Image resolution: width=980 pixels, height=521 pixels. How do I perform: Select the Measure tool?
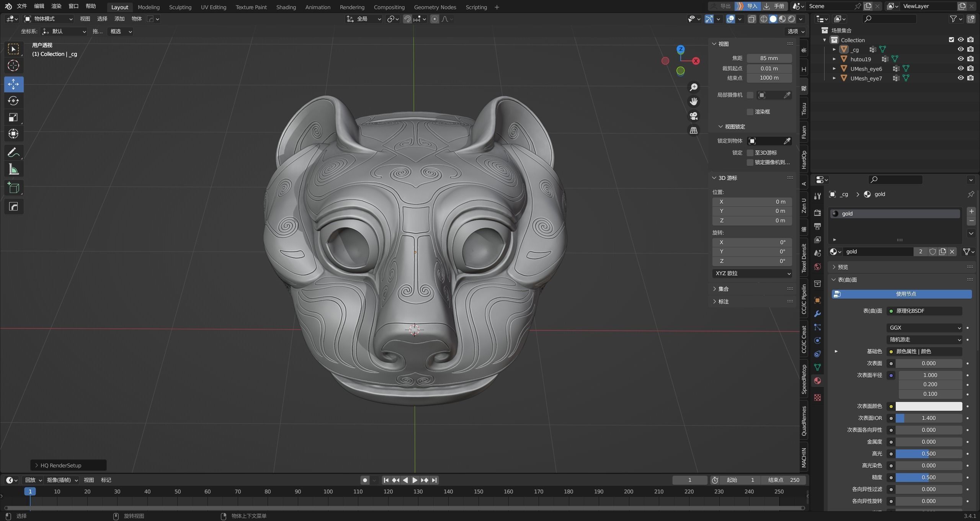pos(13,169)
